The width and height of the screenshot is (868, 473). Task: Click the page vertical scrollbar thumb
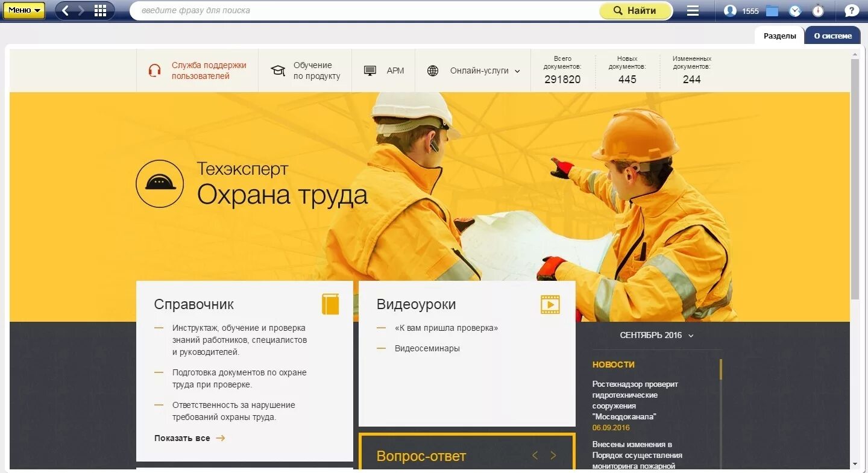click(855, 179)
